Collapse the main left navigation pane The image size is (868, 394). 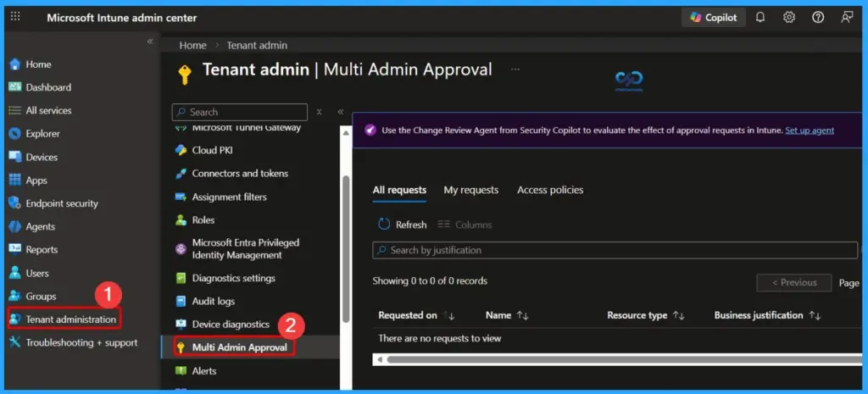(149, 42)
